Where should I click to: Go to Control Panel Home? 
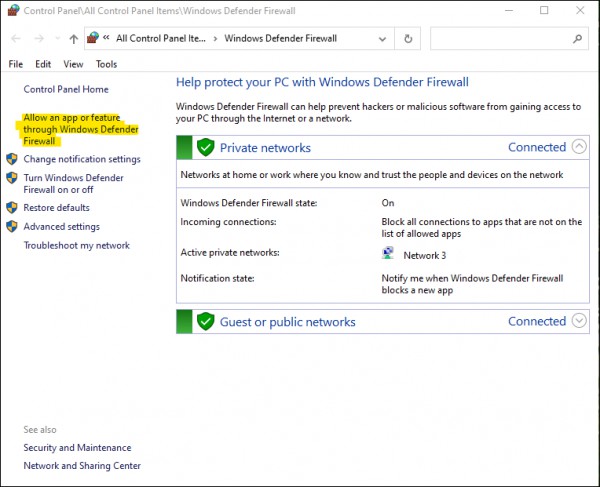click(66, 89)
